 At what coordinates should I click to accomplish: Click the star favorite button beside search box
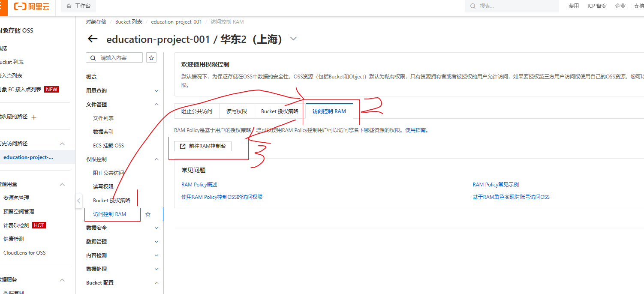pos(151,57)
